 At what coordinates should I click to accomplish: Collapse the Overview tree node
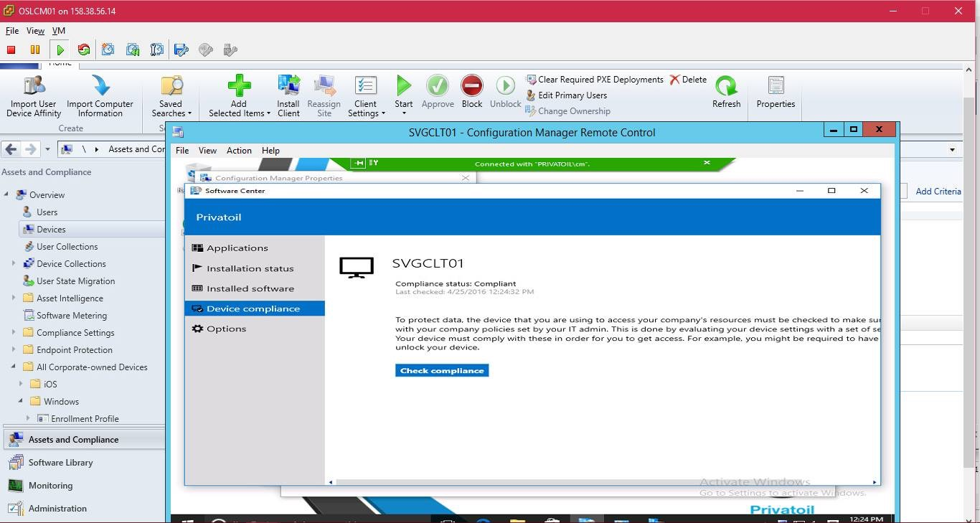(6, 194)
